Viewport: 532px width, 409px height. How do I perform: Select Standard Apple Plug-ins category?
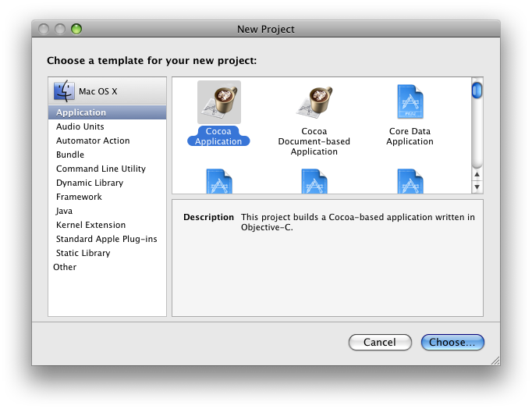coord(107,240)
